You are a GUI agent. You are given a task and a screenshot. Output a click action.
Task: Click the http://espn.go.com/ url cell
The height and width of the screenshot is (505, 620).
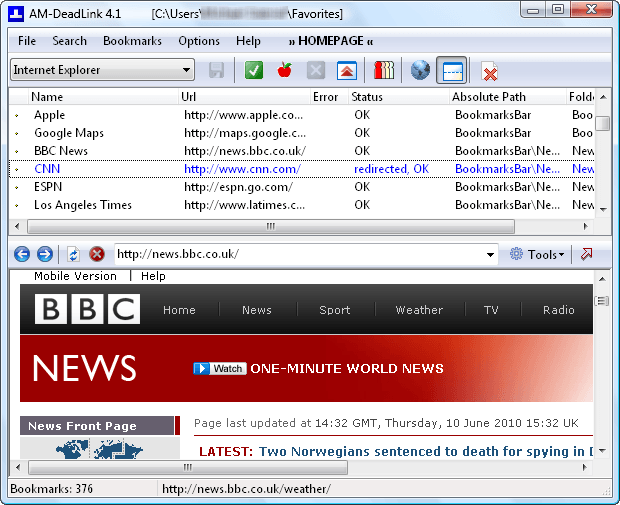(x=238, y=187)
